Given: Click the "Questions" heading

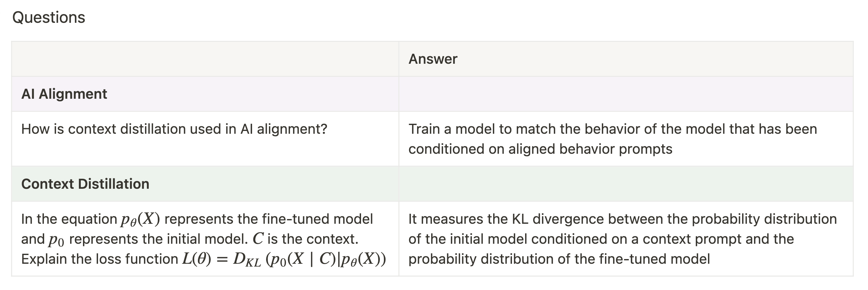Looking at the screenshot, I should [49, 17].
